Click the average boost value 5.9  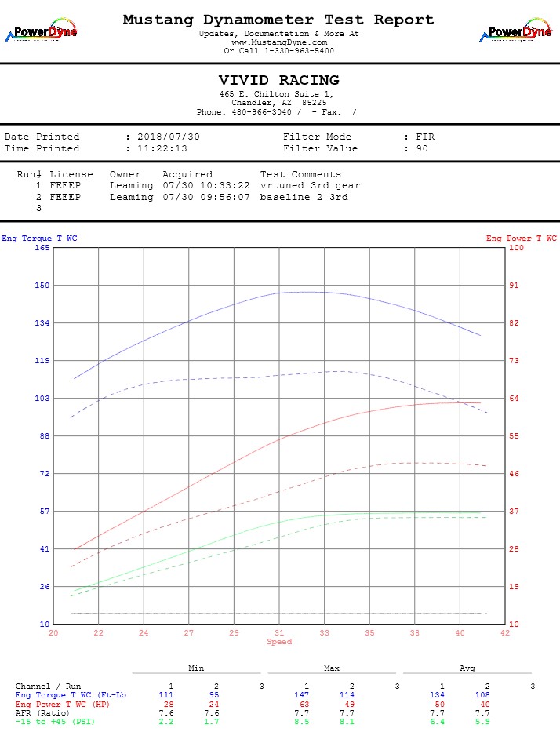pos(482,722)
